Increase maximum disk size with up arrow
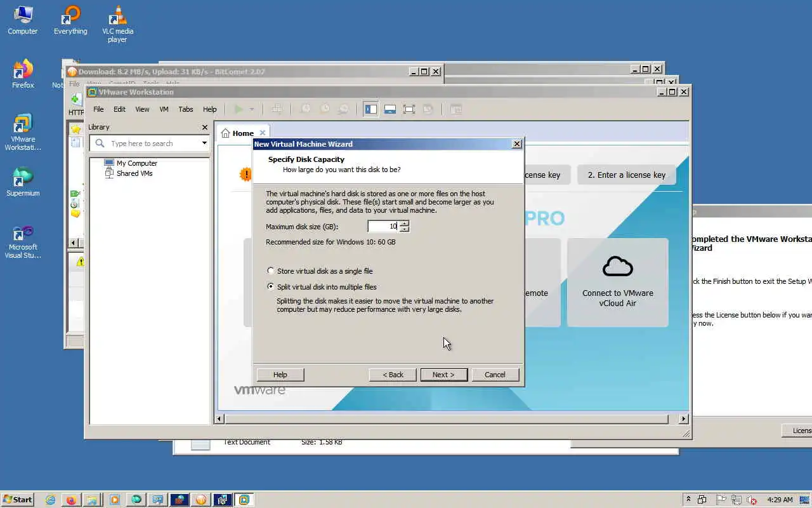Screen dimensions: 812x508 pos(404,224)
